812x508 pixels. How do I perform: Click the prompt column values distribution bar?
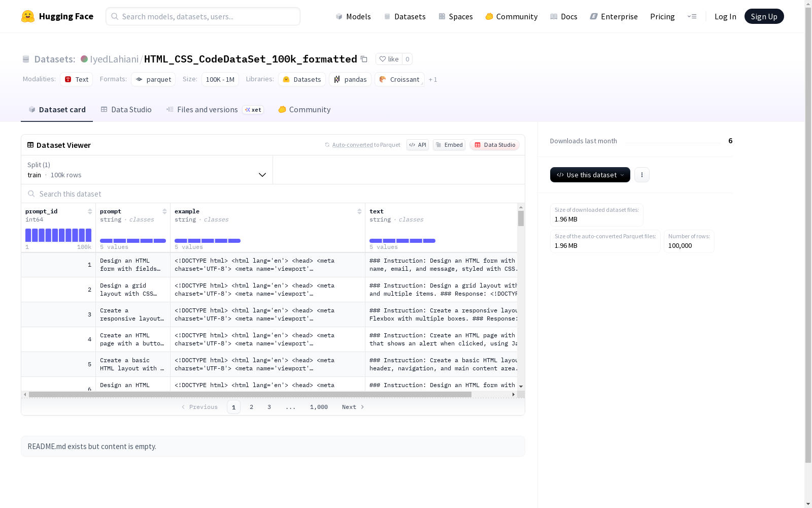coord(133,241)
